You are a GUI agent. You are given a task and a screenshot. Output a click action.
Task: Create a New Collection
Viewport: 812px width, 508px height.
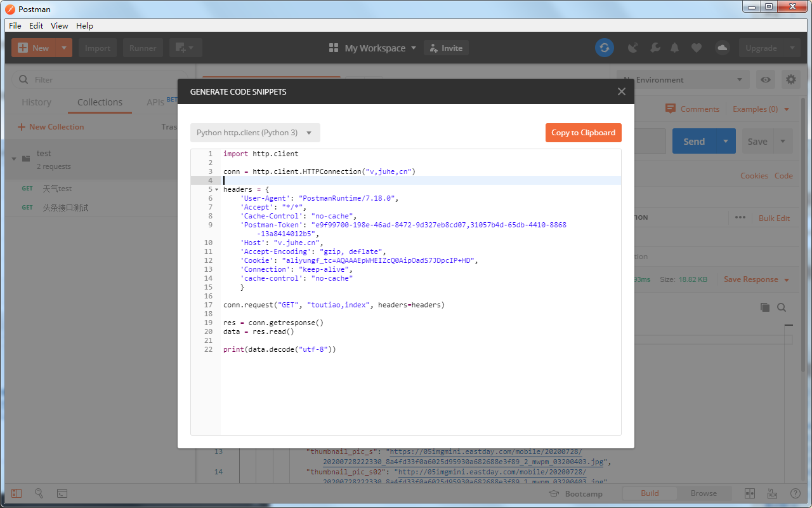click(51, 127)
